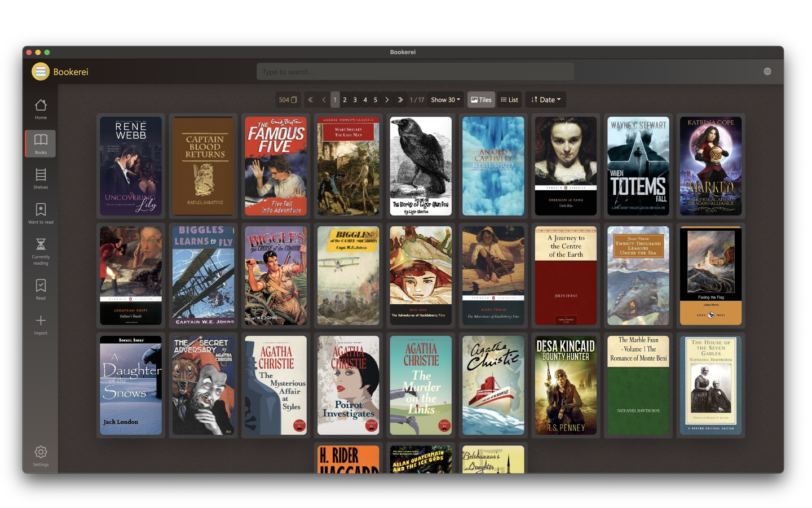Open the Read books list
The width and height of the screenshot is (812, 508).
(x=41, y=289)
